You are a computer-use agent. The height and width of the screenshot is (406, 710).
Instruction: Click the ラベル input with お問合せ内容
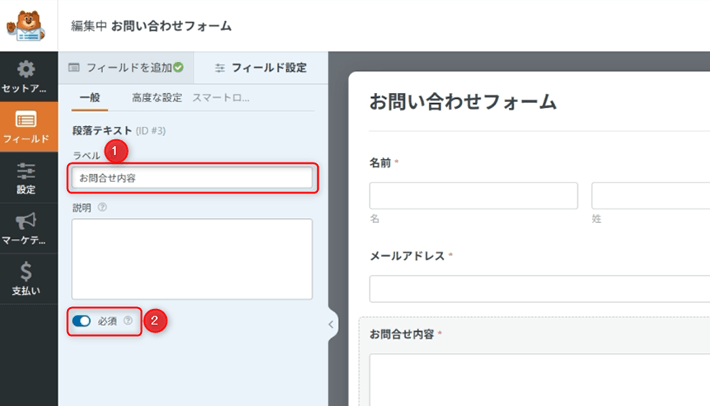[x=192, y=178]
